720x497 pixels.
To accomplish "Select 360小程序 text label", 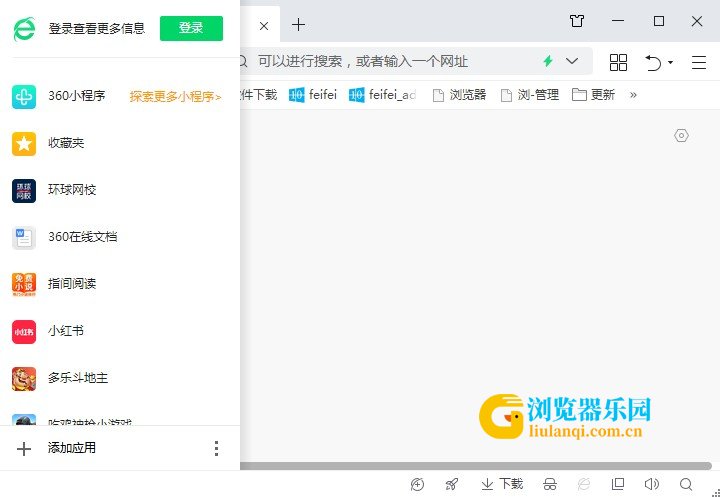I will tap(77, 96).
